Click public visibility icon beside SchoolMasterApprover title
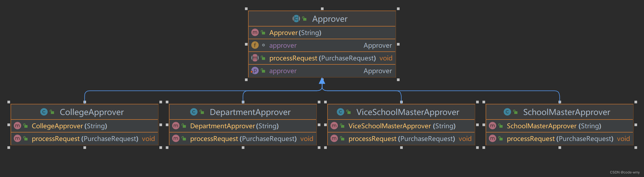The width and height of the screenshot is (644, 177). point(516,112)
